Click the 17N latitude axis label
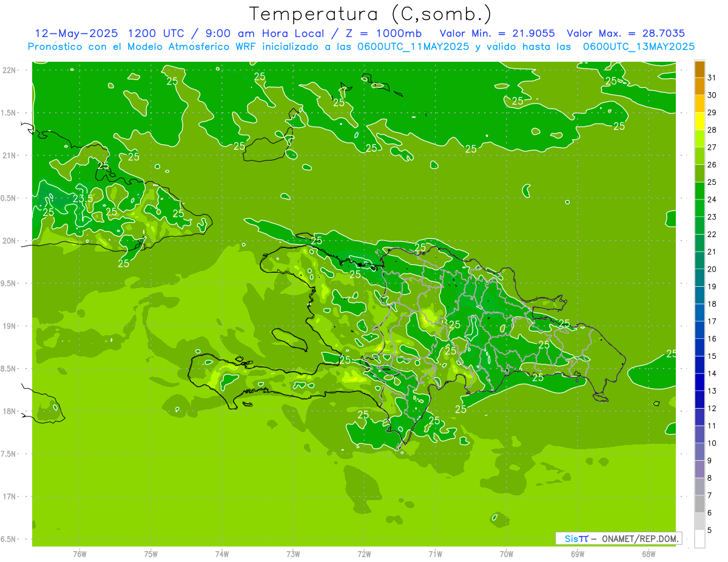 click(x=9, y=497)
